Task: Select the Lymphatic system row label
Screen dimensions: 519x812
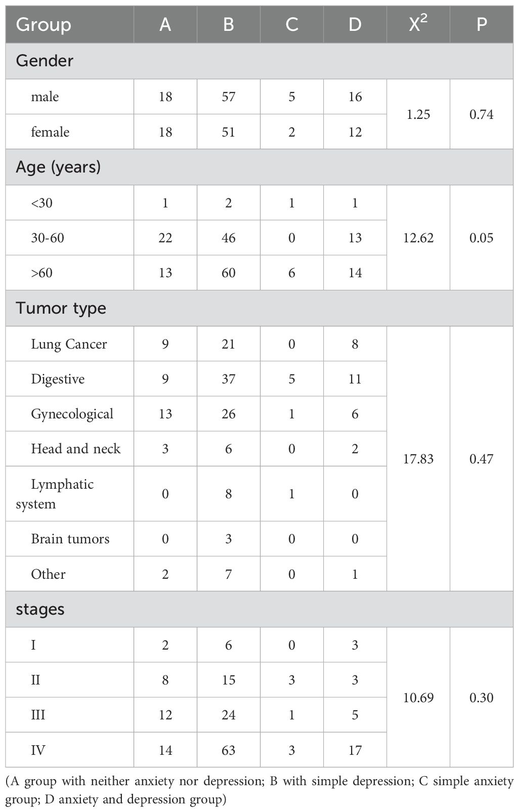Action: pyautogui.click(x=55, y=494)
